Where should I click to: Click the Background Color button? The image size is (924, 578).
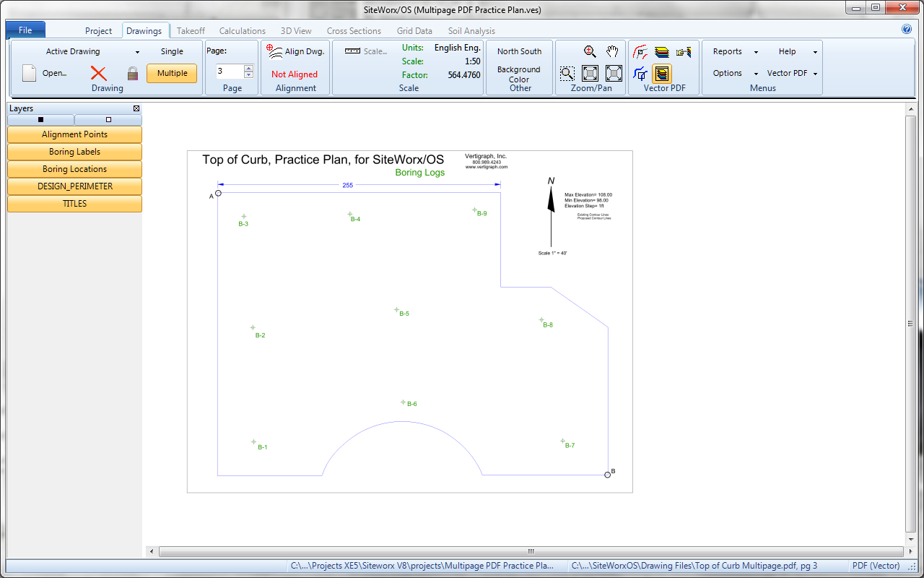tap(519, 74)
